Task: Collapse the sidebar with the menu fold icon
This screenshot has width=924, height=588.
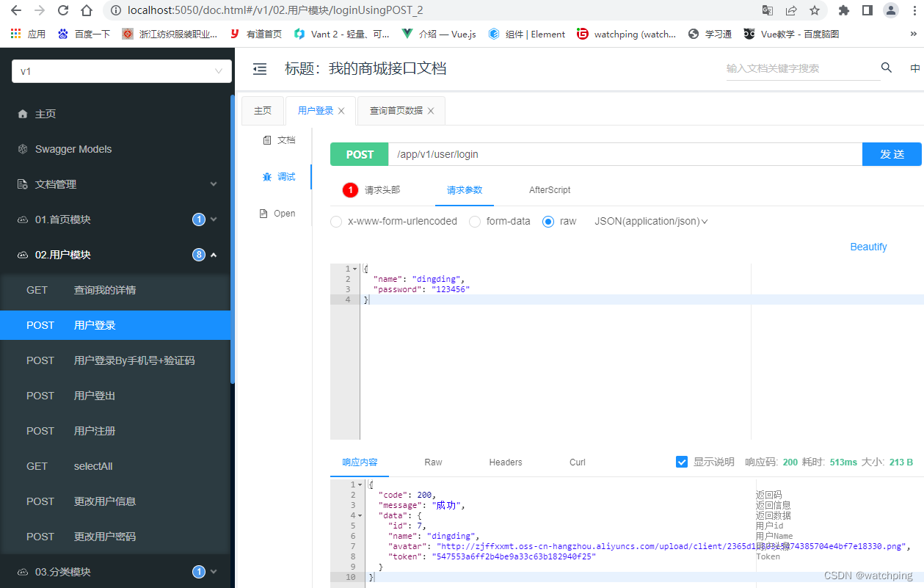Action: click(260, 69)
